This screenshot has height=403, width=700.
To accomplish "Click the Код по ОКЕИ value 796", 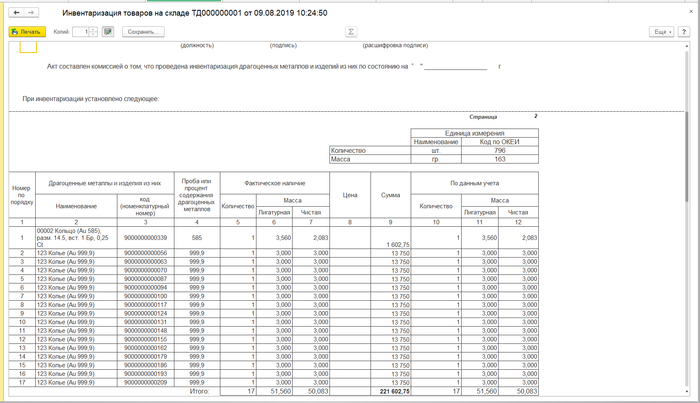I will point(500,151).
